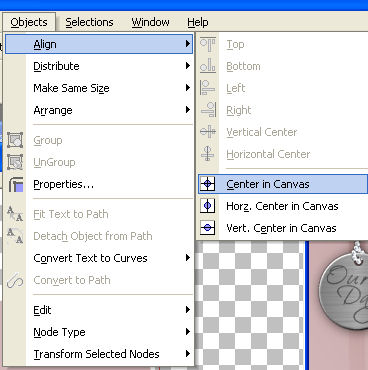Click the Convert to Path icon
This screenshot has height=370, width=368.
click(15, 280)
